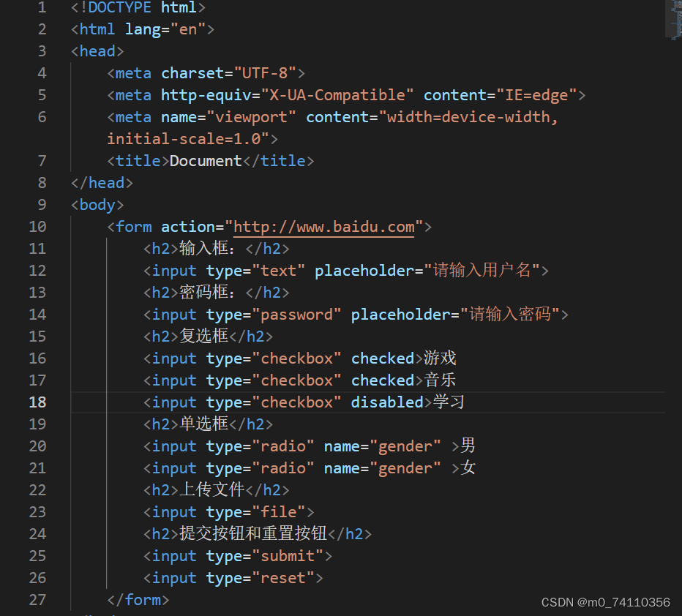Click the placeholder value 请输入用户名

(482, 271)
